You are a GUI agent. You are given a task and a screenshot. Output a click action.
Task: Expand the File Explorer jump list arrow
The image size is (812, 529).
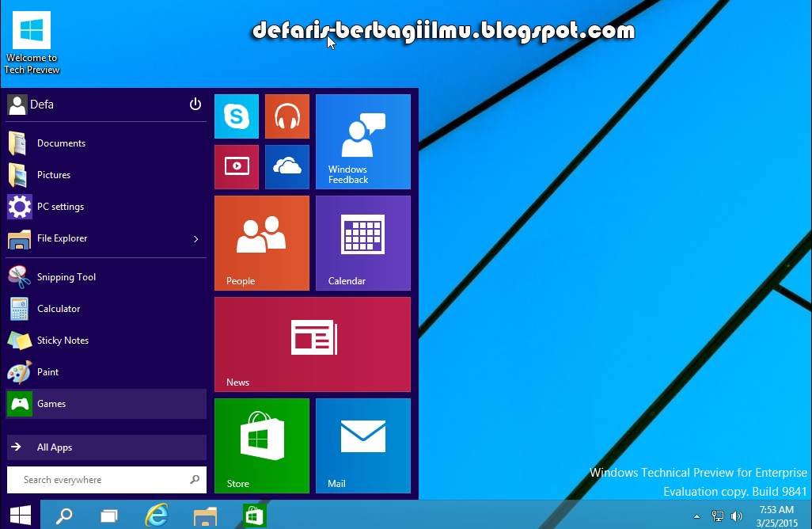pyautogui.click(x=196, y=239)
